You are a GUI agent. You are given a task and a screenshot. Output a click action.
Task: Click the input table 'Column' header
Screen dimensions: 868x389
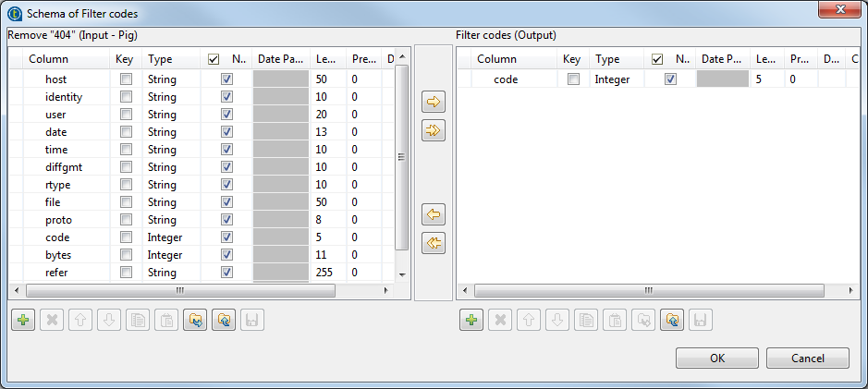tap(67, 59)
